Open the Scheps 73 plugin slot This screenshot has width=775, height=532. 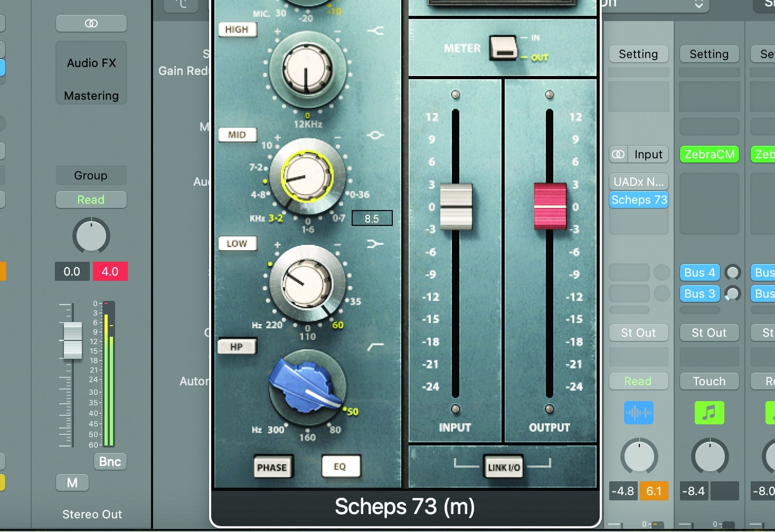[638, 199]
